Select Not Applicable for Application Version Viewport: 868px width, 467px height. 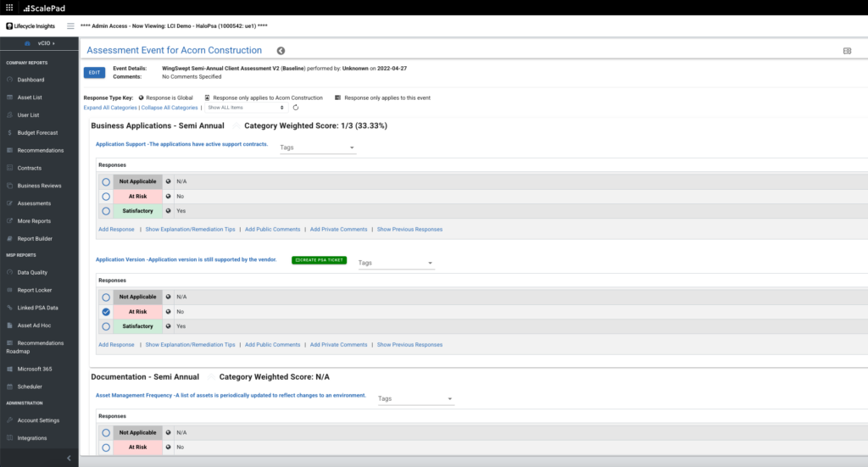106,297
